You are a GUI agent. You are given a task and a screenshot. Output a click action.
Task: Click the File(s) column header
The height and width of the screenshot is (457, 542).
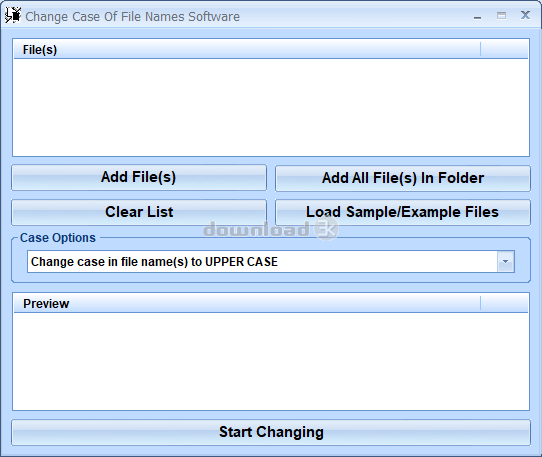[247, 49]
